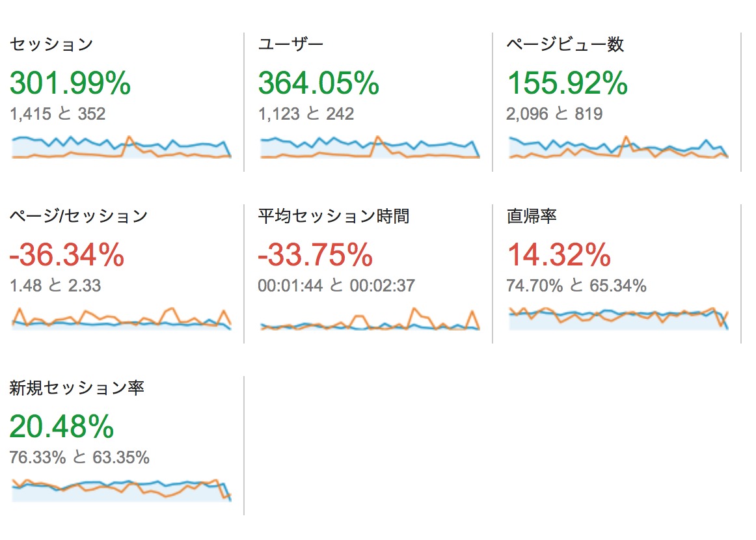756x540 pixels.
Task: Open the ページ/セッション sparkline chart
Action: (122, 319)
